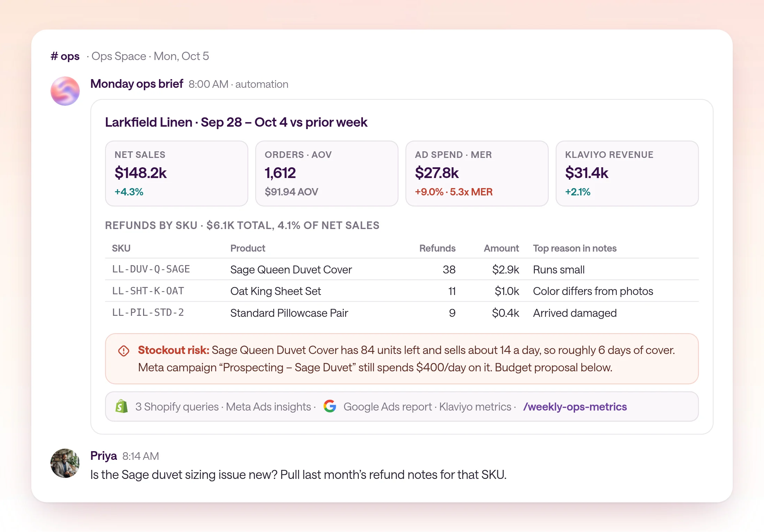
Task: Click the Monday ops brief sender name
Action: pos(137,84)
